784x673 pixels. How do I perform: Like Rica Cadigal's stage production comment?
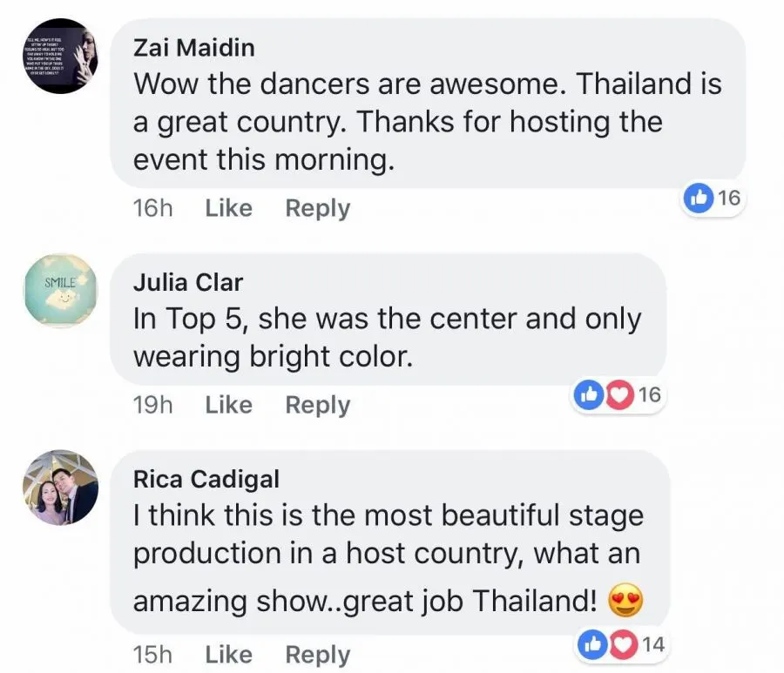(228, 654)
